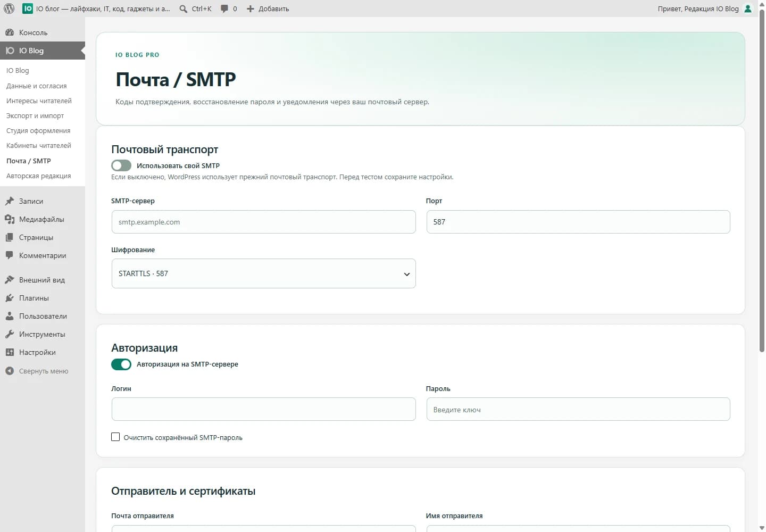
Task: Click the user avatar icon in the top right
Action: tap(748, 9)
